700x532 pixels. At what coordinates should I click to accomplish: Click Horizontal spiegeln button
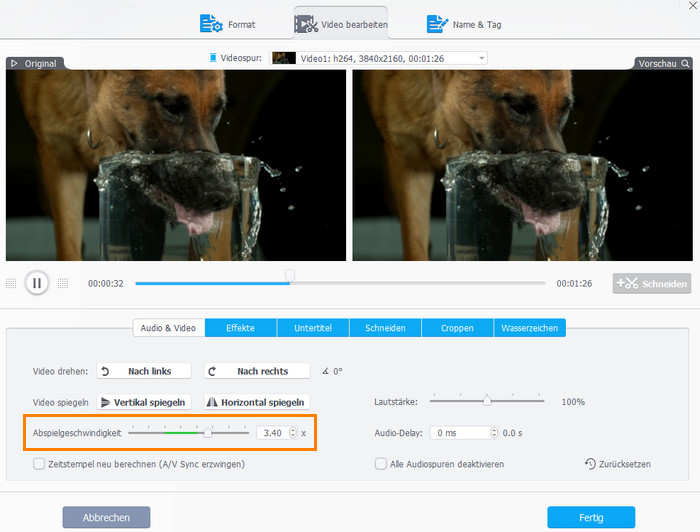(x=257, y=402)
